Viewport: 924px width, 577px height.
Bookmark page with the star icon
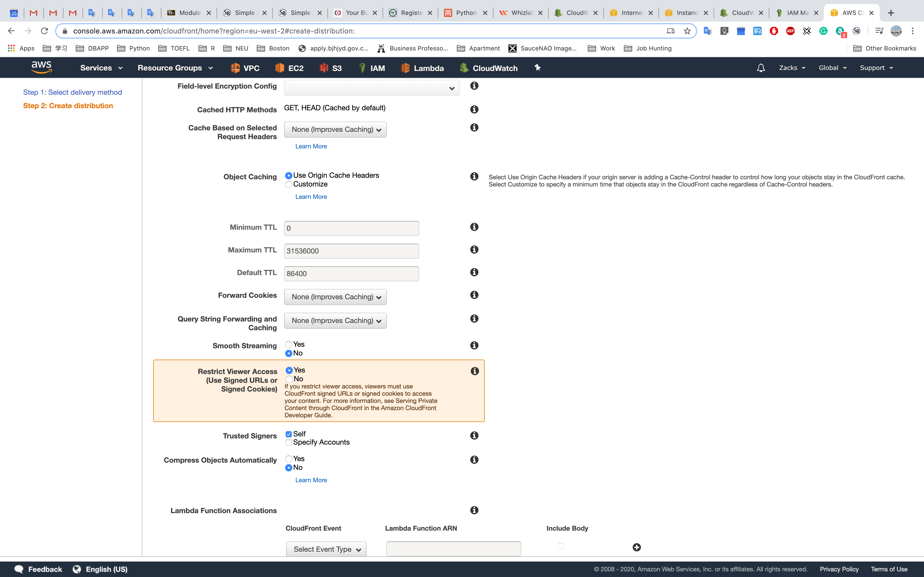[x=687, y=31]
